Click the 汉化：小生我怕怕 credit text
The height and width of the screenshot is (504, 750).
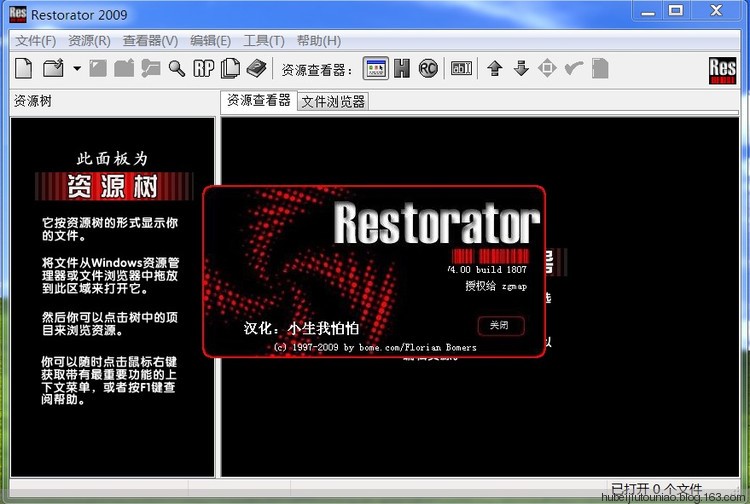(x=301, y=329)
